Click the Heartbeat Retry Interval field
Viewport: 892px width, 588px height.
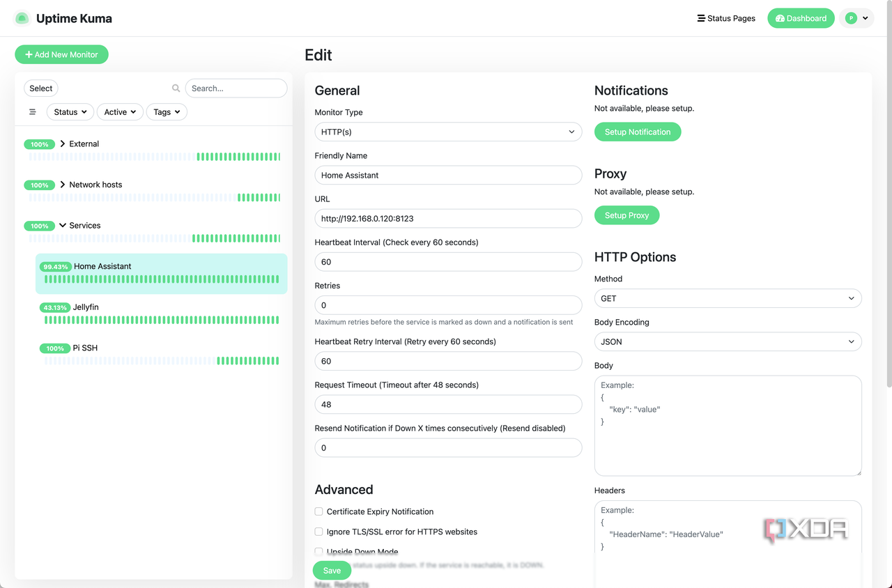click(448, 361)
